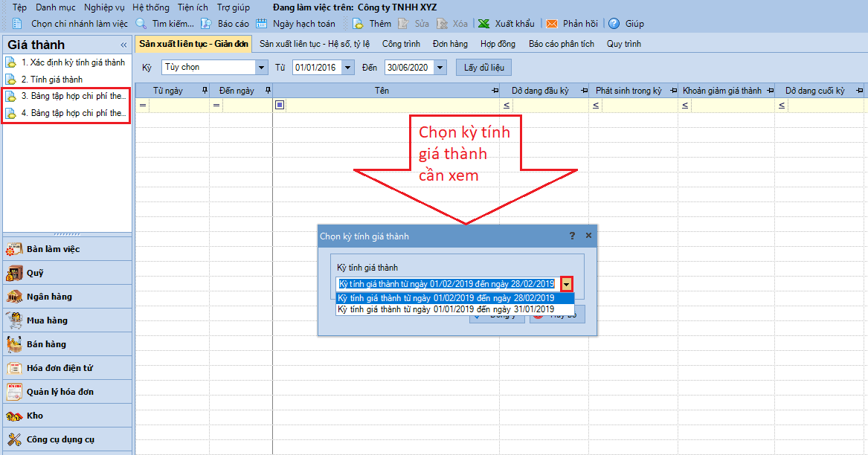Viewport: 868px width, 455px height.
Task: Expand the Kỳ tính giá thành dropdown arrow
Action: (568, 284)
